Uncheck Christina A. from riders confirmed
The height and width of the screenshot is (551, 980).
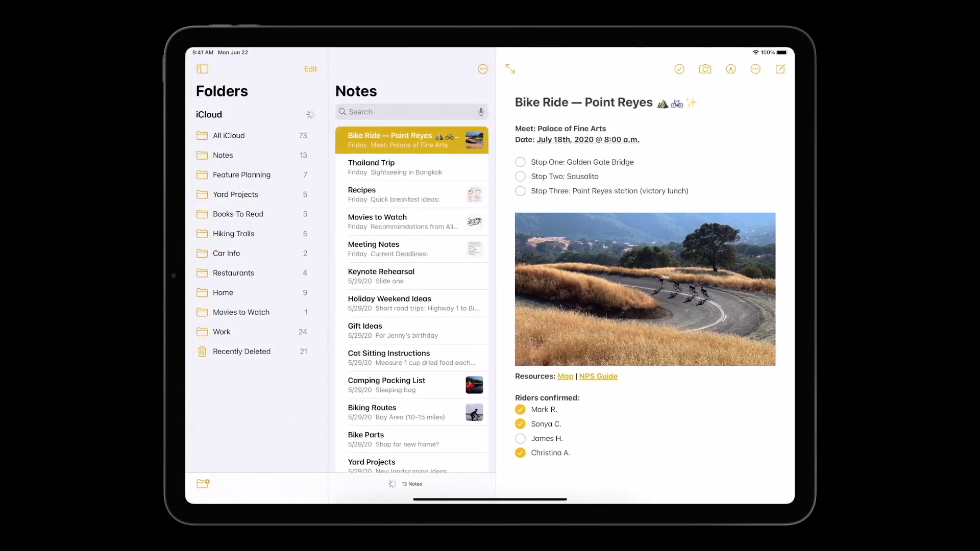(520, 453)
